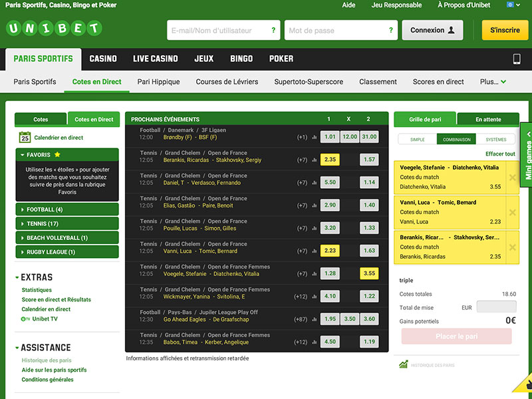Expand the Rugby League (1) category
Screen dimensions: 532x399
tap(67, 252)
